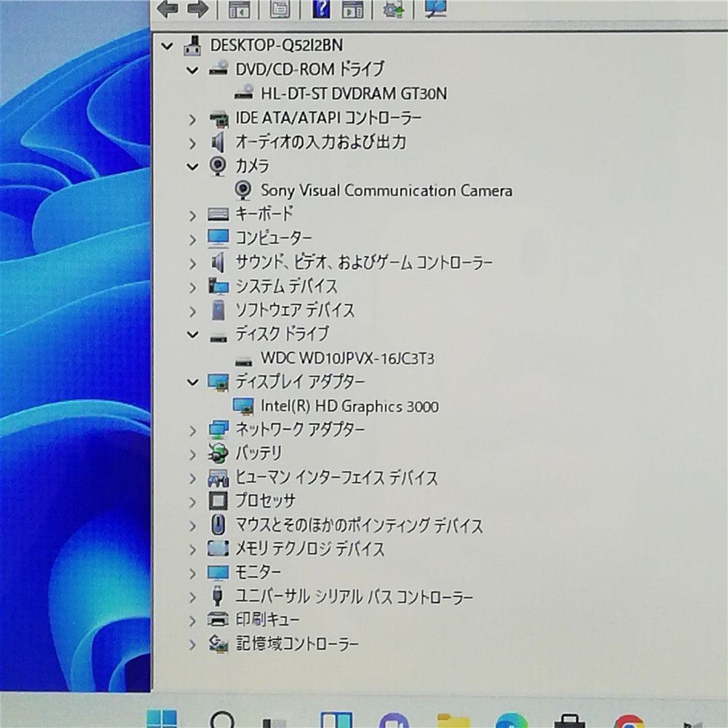
Task: Click the IDE ATA/ATAPI コントローラー icon
Action: pyautogui.click(x=218, y=119)
